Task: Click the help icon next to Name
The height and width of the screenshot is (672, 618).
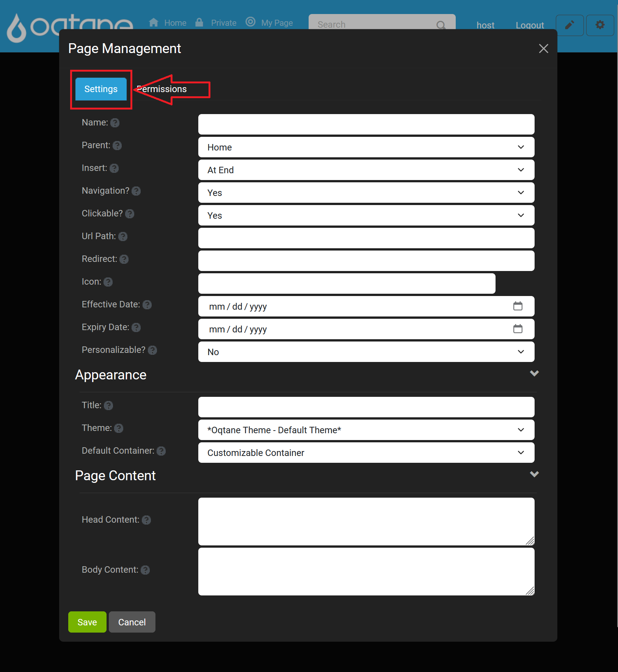Action: click(x=115, y=123)
